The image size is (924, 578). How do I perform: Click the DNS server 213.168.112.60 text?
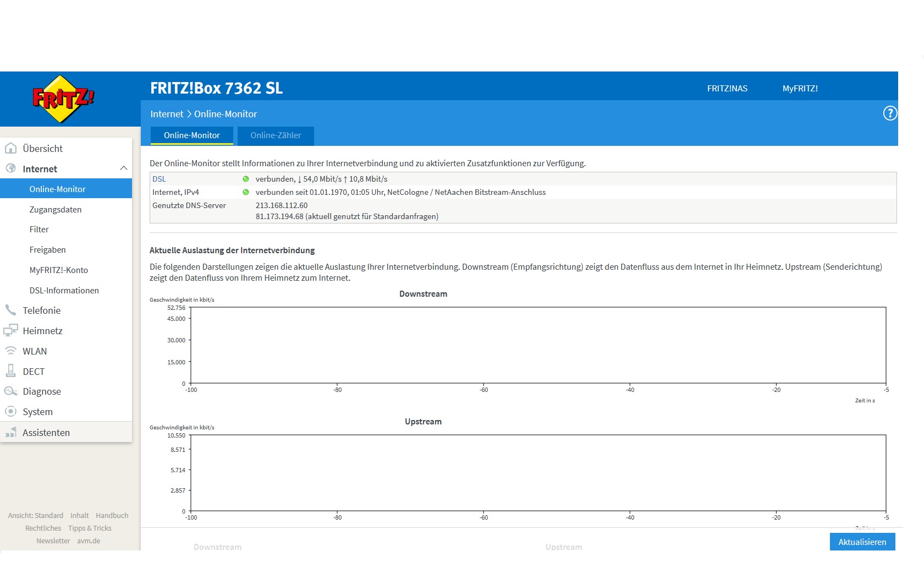[282, 205]
